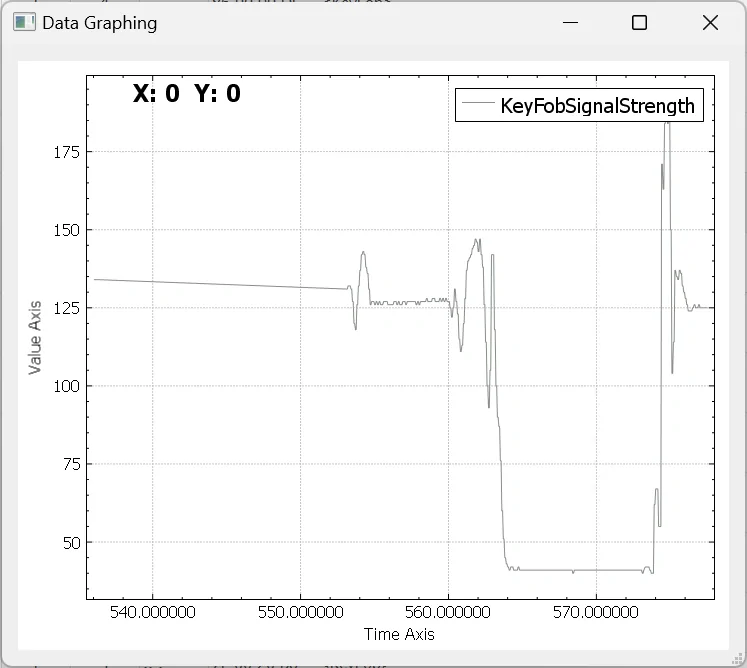
Task: Click the 570.000000 time axis label
Action: tap(596, 612)
